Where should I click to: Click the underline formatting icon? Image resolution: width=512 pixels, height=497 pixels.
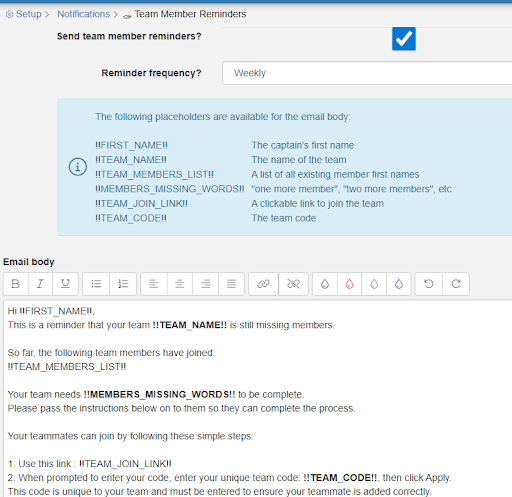[65, 284]
